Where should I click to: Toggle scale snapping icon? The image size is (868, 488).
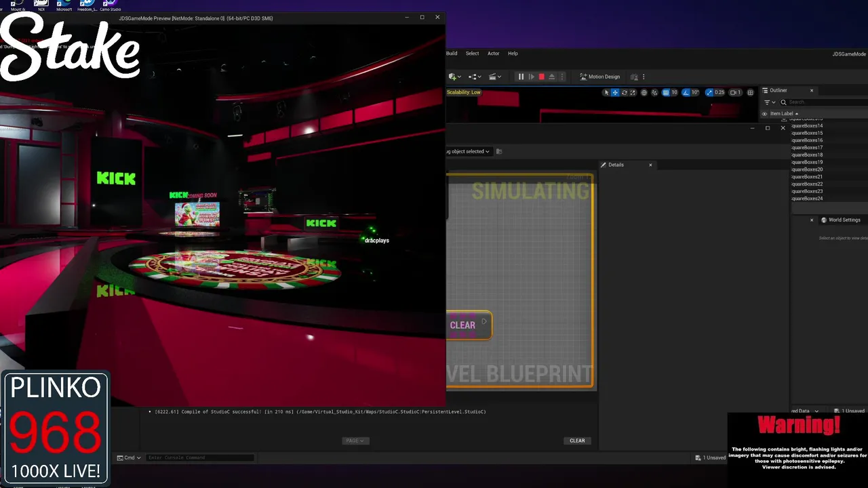pyautogui.click(x=709, y=92)
